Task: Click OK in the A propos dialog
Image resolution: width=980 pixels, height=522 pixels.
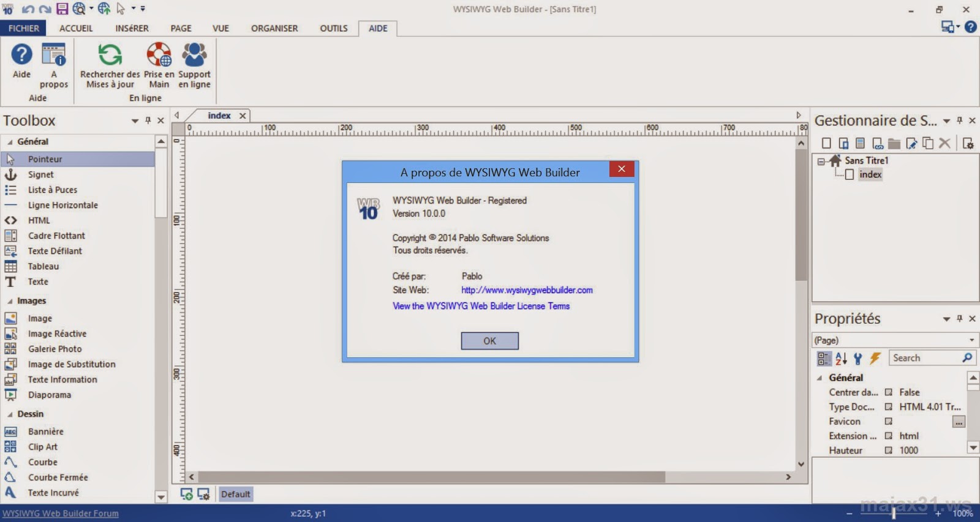Action: point(489,341)
